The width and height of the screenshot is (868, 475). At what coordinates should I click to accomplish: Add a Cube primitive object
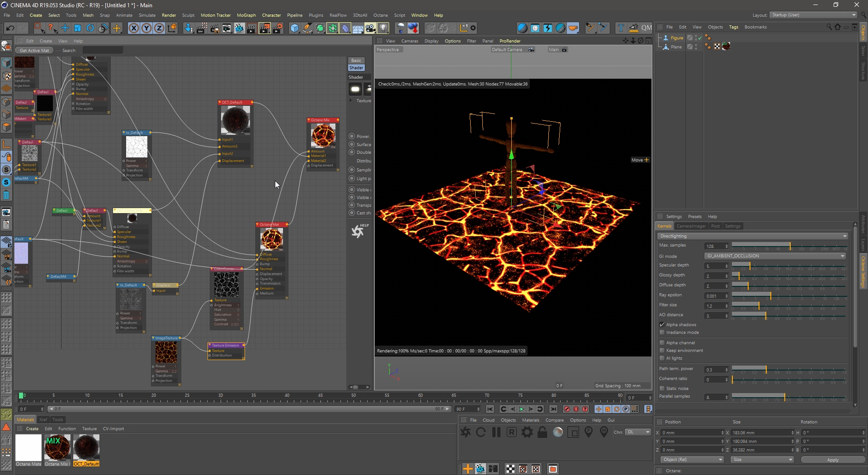(295, 28)
